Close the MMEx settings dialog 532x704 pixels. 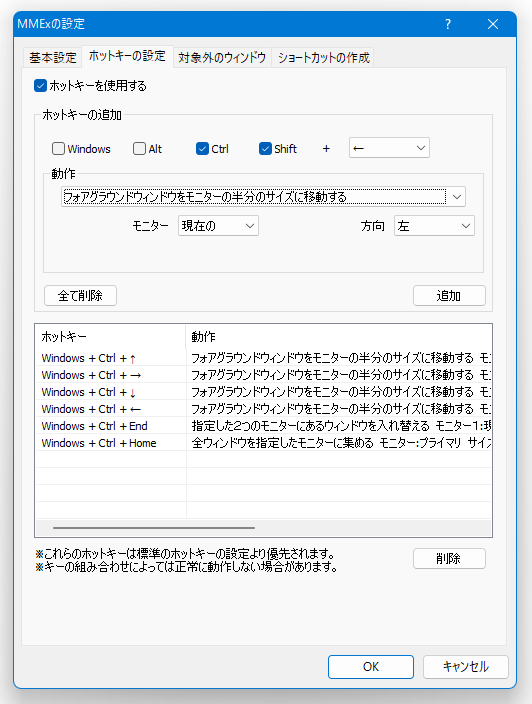pyautogui.click(x=493, y=24)
